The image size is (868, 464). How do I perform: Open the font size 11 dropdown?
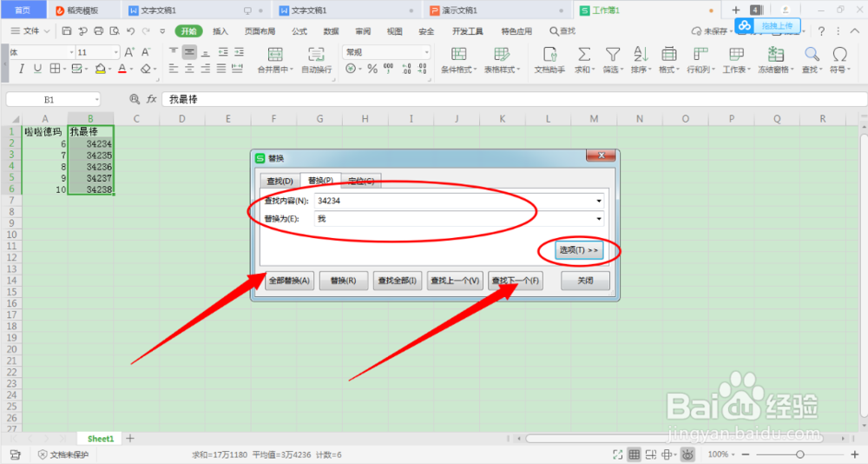115,52
